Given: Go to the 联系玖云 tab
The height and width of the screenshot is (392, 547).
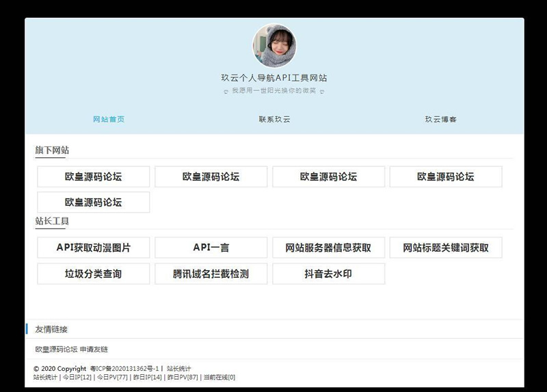Looking at the screenshot, I should 274,119.
